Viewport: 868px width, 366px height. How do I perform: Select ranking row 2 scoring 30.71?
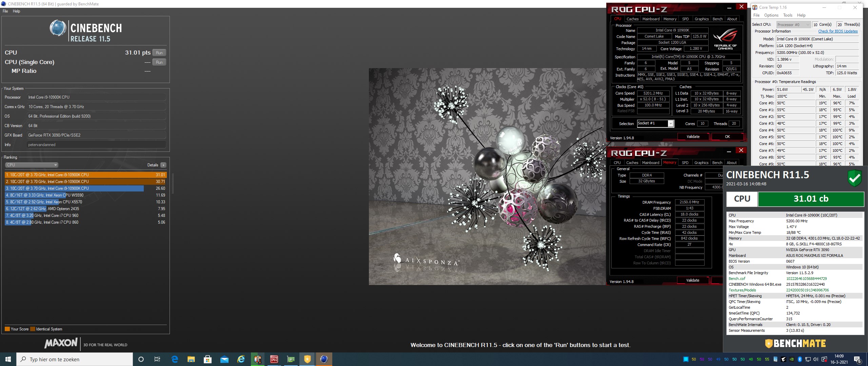pyautogui.click(x=85, y=182)
